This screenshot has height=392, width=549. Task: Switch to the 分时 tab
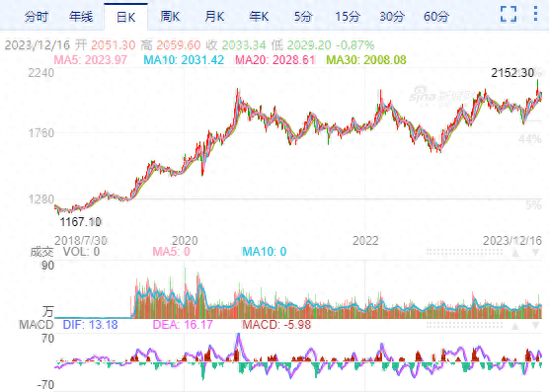pyautogui.click(x=37, y=17)
